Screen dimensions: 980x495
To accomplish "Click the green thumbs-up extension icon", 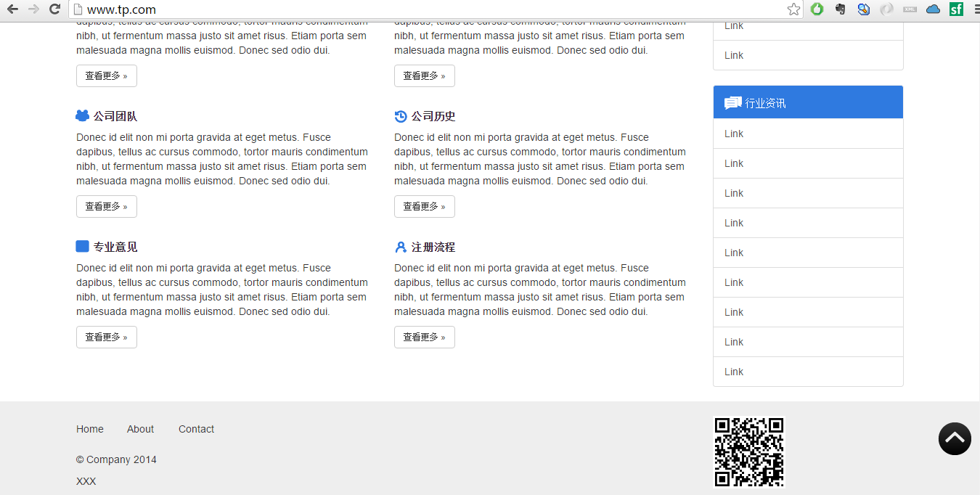I will click(x=817, y=9).
